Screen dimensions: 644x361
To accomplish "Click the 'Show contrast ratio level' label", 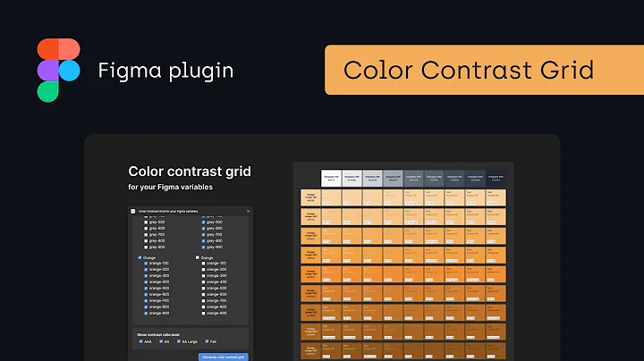I will pos(158,335).
